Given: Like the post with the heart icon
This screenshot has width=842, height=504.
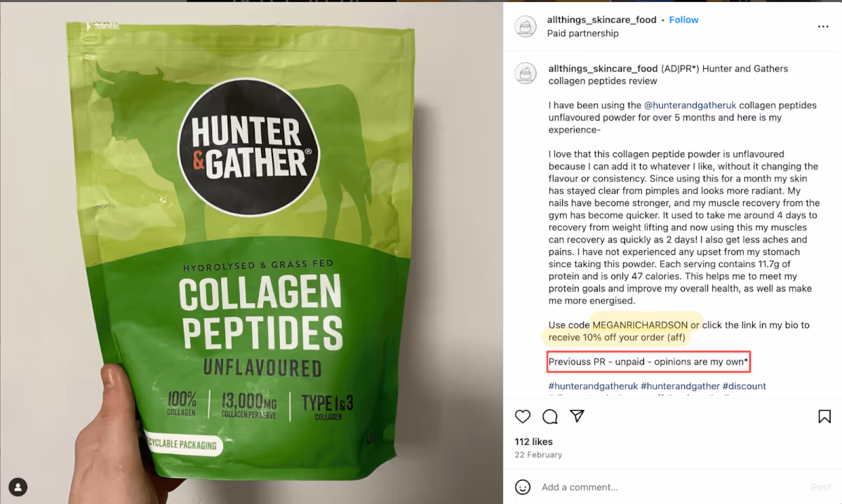Looking at the screenshot, I should coord(523,416).
